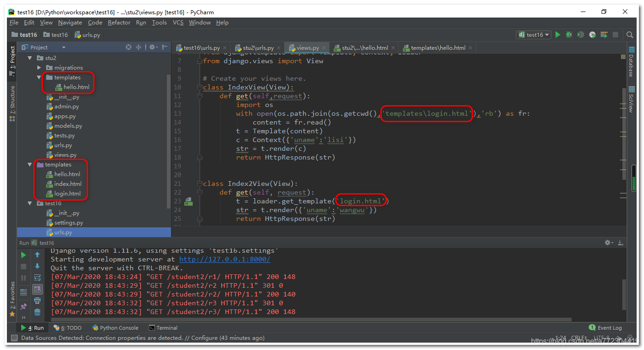Toggle the 4: Run tool window
644x350 pixels.
(x=32, y=328)
